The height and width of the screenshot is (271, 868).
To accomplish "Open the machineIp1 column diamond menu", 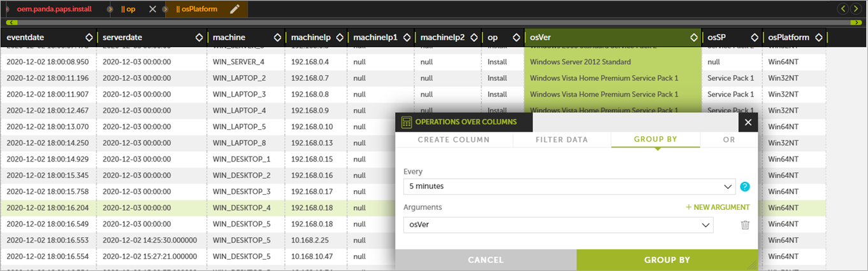I will pos(407,38).
